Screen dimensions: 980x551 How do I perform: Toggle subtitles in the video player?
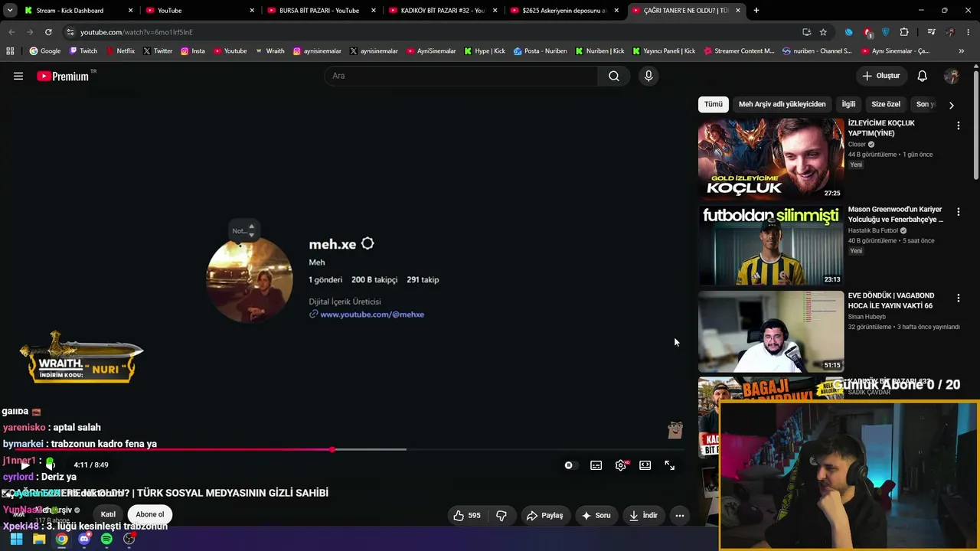(x=596, y=465)
